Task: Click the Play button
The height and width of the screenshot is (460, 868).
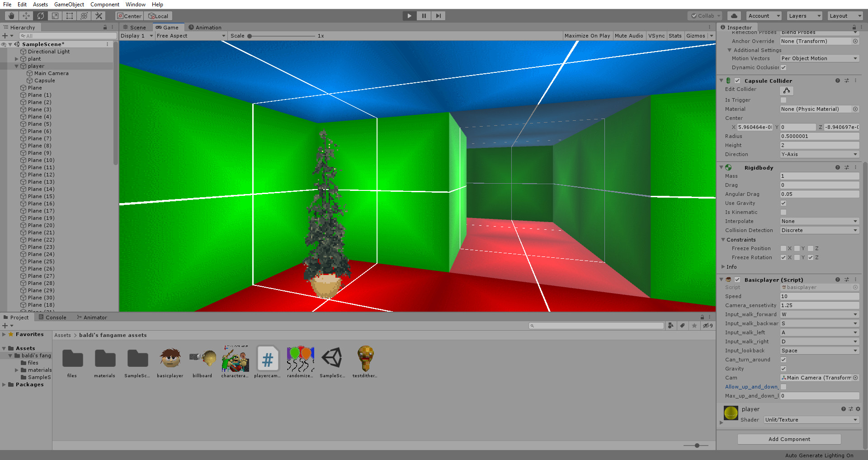Action: pos(410,16)
